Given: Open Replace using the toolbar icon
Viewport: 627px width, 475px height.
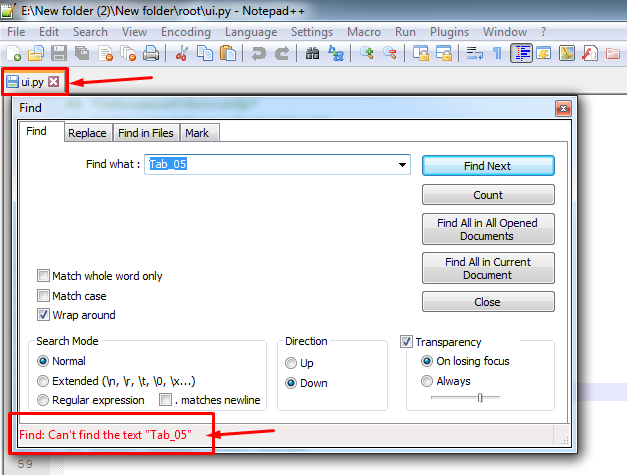Looking at the screenshot, I should pyautogui.click(x=335, y=53).
